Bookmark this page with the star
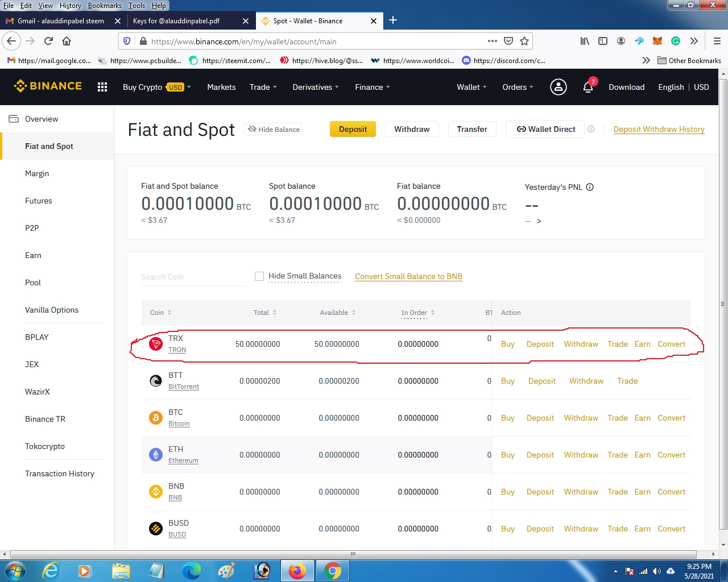Image resolution: width=728 pixels, height=582 pixels. (x=524, y=41)
